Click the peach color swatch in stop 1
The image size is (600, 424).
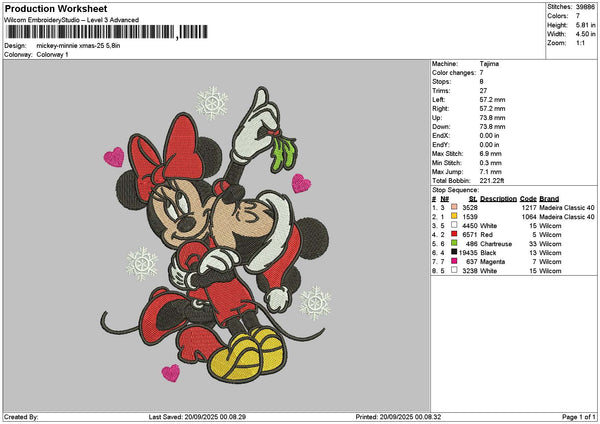pos(454,207)
